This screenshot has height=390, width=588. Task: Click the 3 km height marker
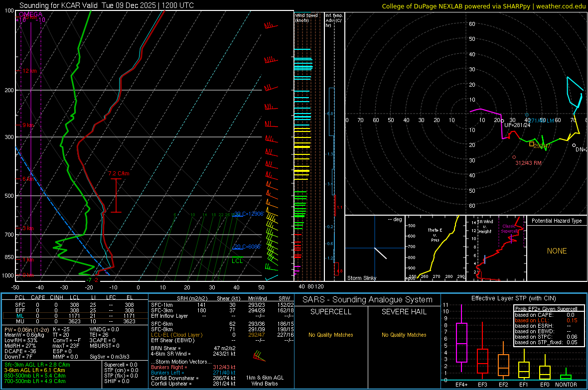coord(28,229)
